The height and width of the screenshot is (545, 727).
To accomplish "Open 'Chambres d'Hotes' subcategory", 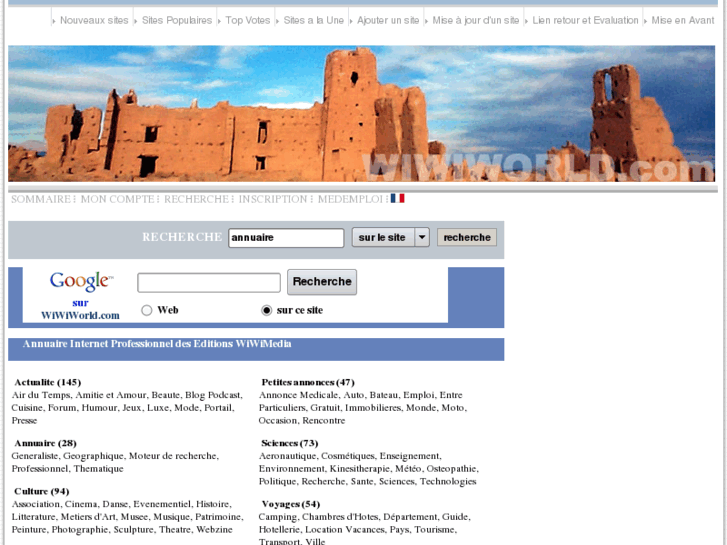I will pos(339,517).
